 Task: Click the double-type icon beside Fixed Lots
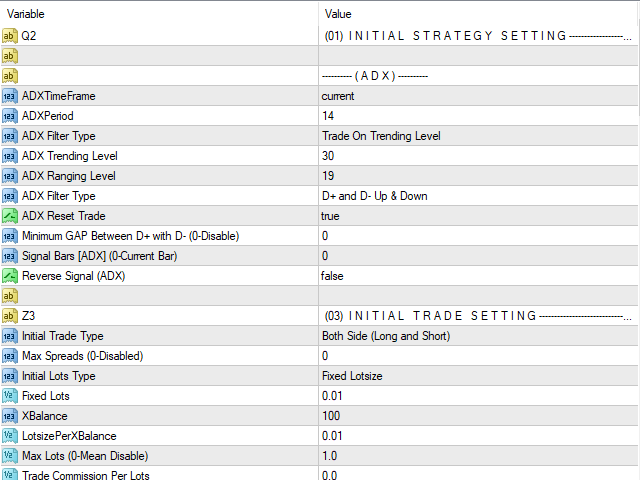[10, 396]
